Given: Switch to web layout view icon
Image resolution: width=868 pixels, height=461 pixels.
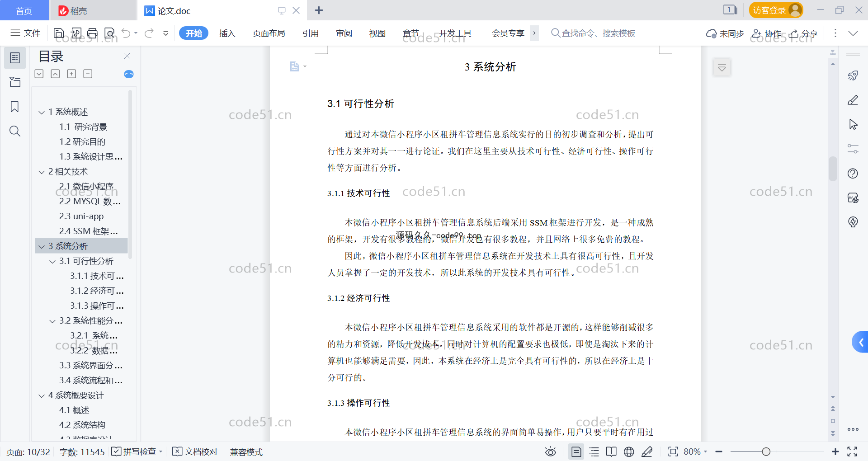Looking at the screenshot, I should coord(629,452).
